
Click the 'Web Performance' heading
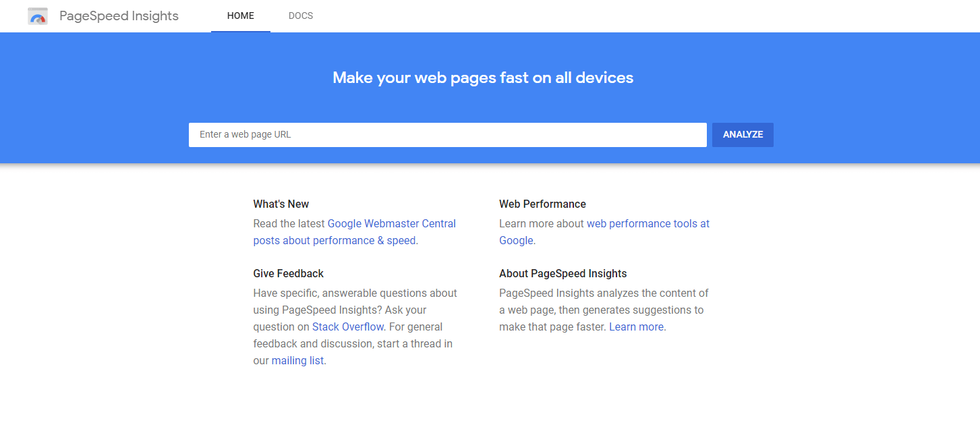pyautogui.click(x=542, y=204)
